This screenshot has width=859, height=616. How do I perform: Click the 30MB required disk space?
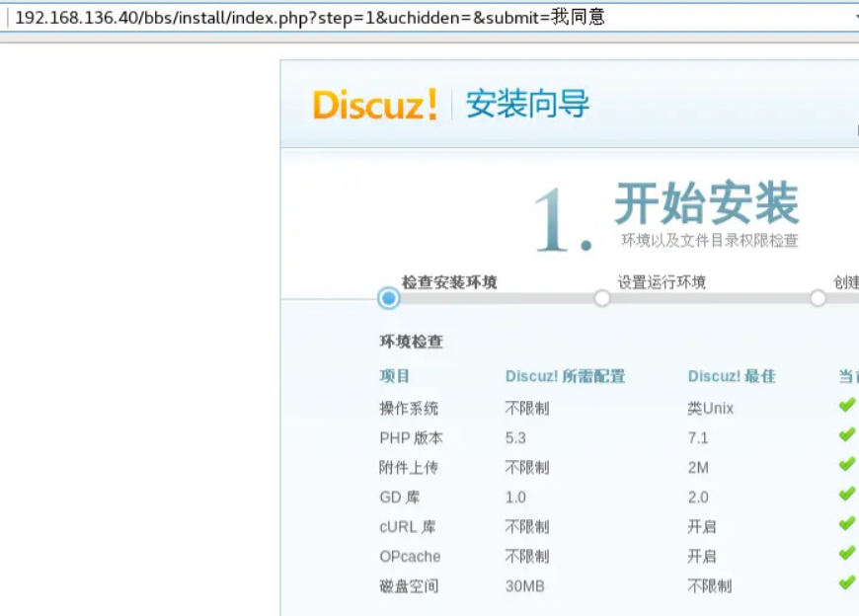click(525, 586)
